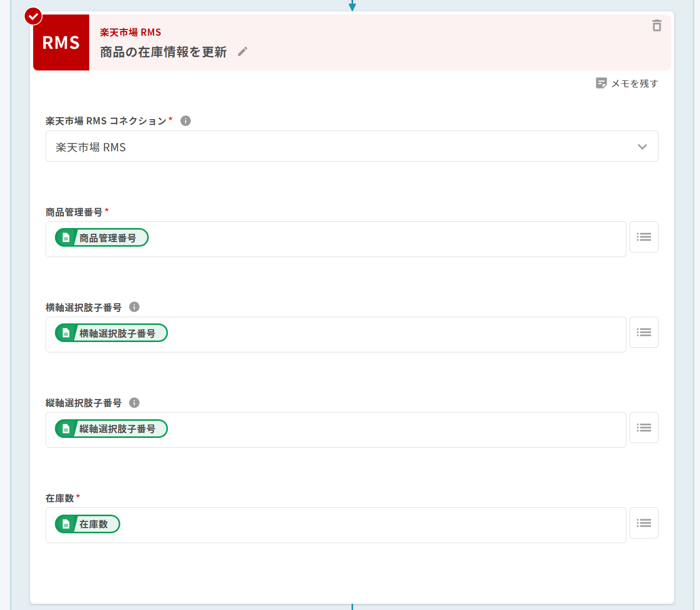Click info icon beside 縦軸選択肢子番号 label

point(134,403)
